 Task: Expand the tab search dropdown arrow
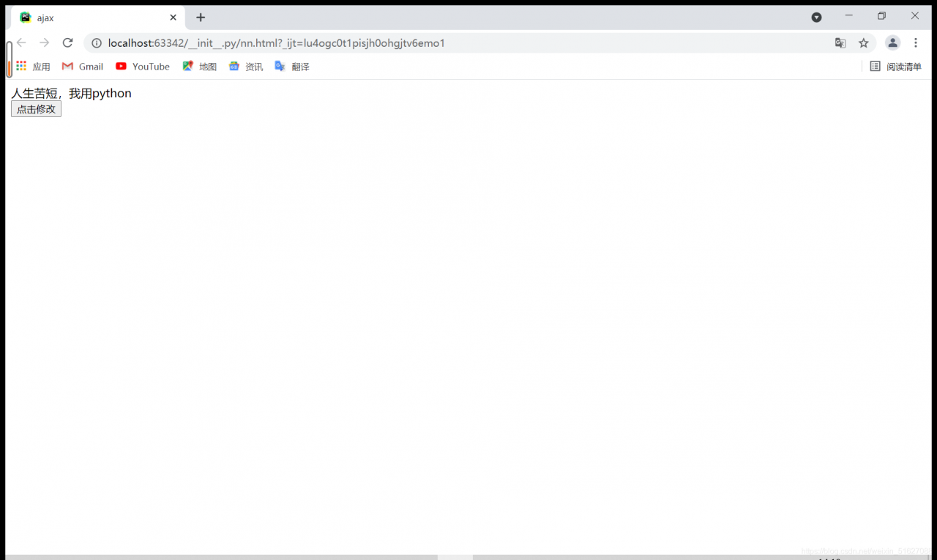coord(817,17)
